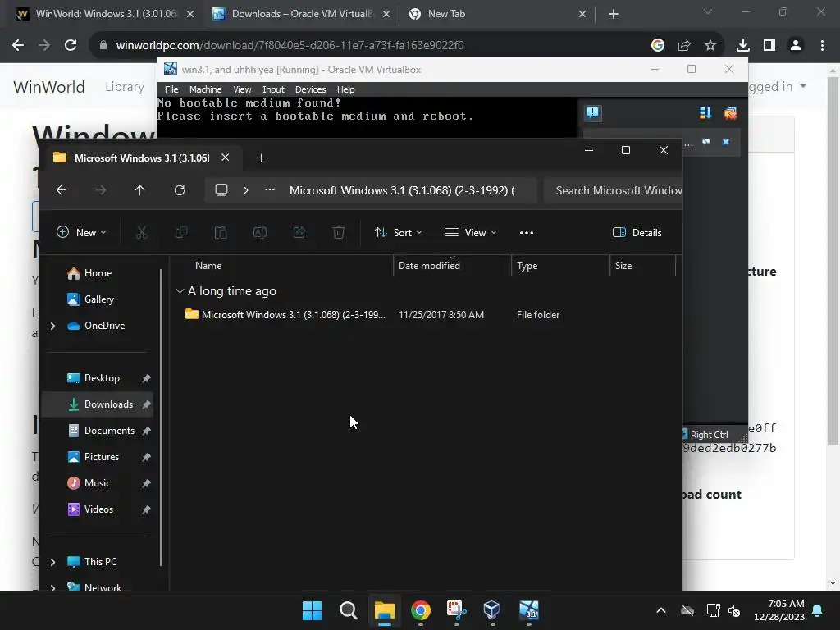Open VirtualBox from the taskbar cube icon

point(491,610)
